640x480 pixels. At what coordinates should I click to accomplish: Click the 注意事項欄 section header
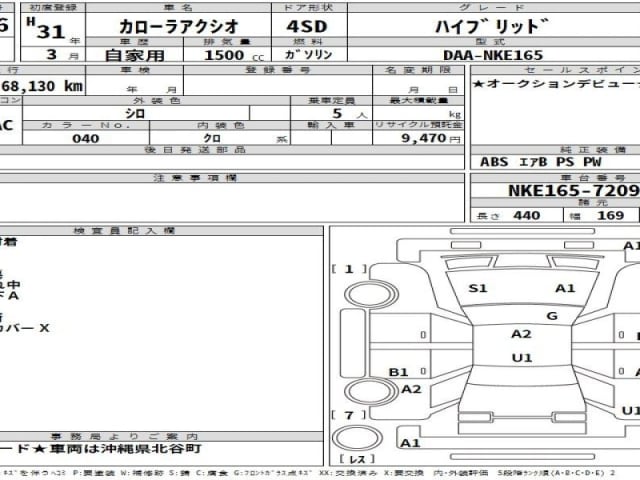point(231,178)
